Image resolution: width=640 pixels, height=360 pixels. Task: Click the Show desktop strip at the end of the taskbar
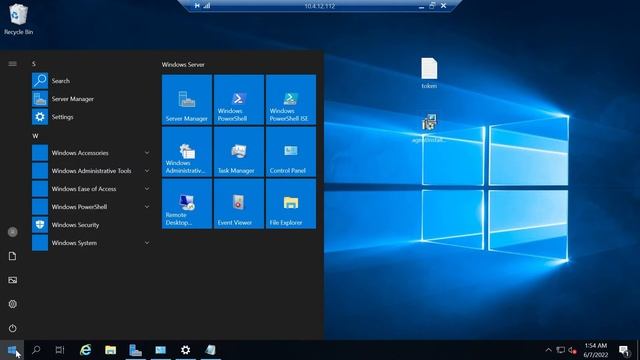638,350
